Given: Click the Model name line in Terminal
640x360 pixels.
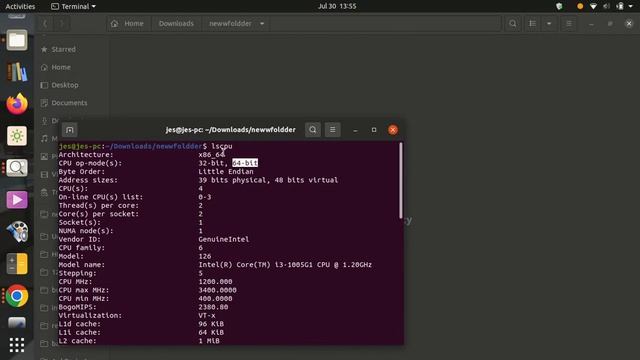Looking at the screenshot, I should tap(215, 265).
